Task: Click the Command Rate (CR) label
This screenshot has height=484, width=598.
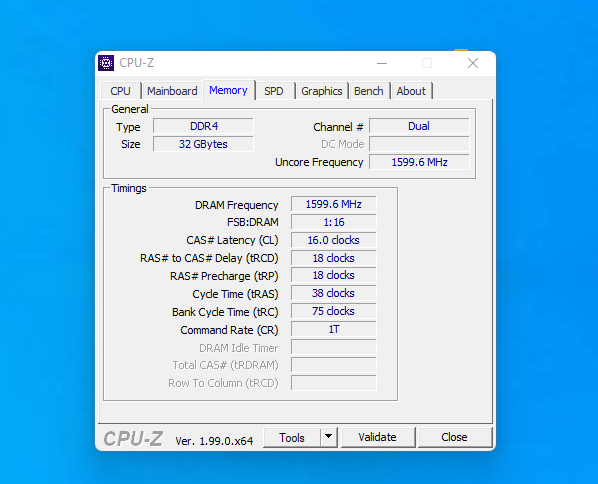Action: click(229, 330)
